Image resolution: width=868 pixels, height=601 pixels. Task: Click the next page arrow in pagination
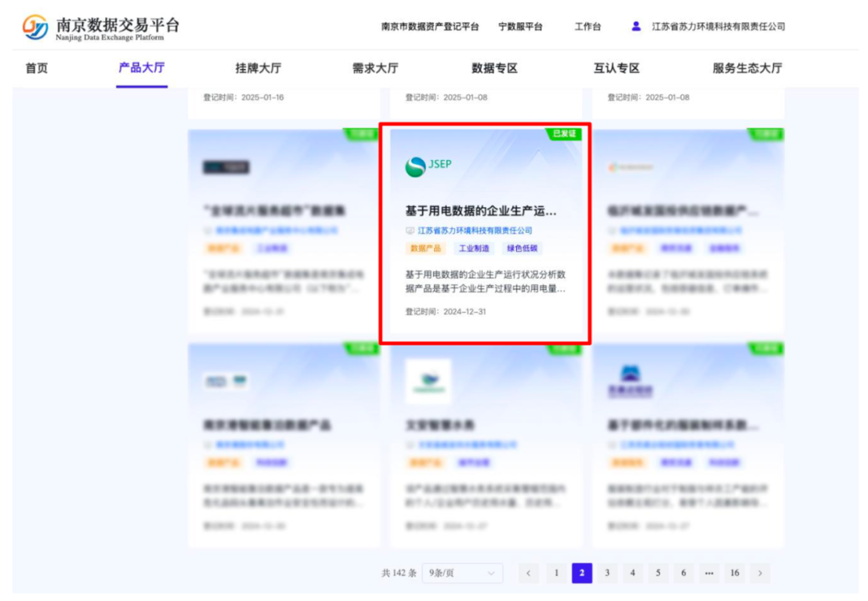click(760, 573)
